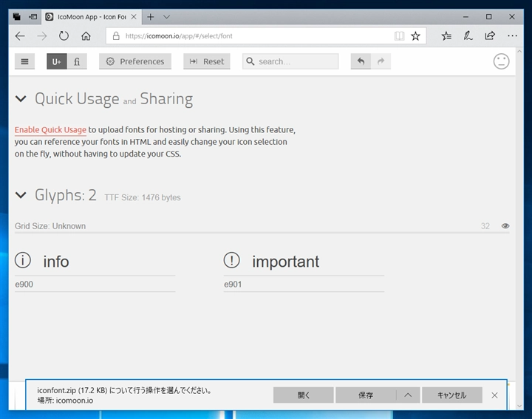Go forward in browser history
The image size is (532, 419).
coord(42,36)
